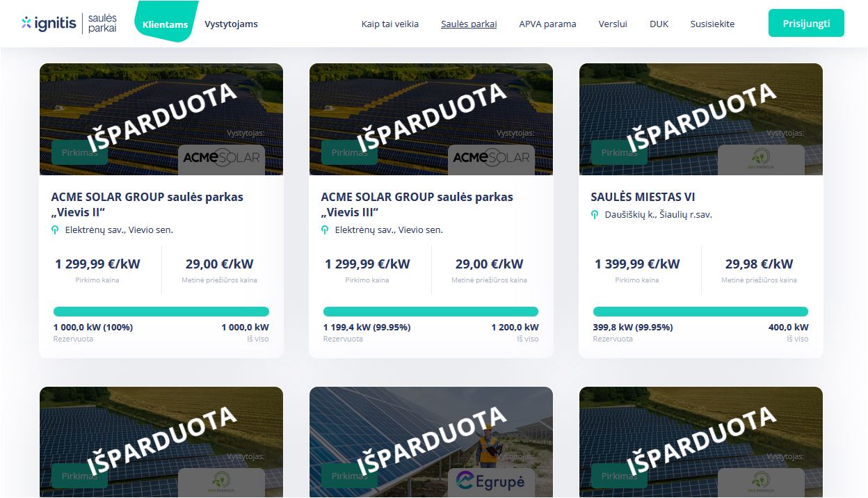The height and width of the screenshot is (498, 868).
Task: Click location pin icon for Vievis II
Action: tap(55, 230)
